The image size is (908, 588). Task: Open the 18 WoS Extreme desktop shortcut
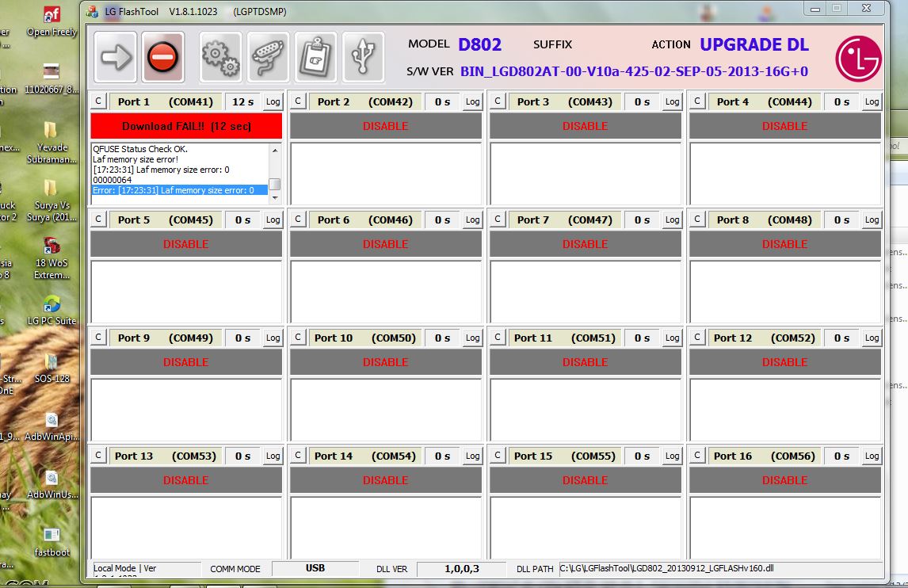[x=52, y=258]
